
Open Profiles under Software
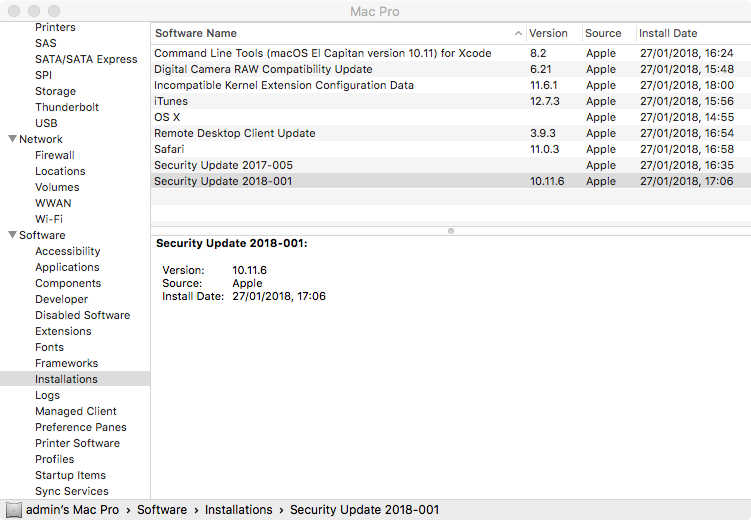(x=55, y=459)
